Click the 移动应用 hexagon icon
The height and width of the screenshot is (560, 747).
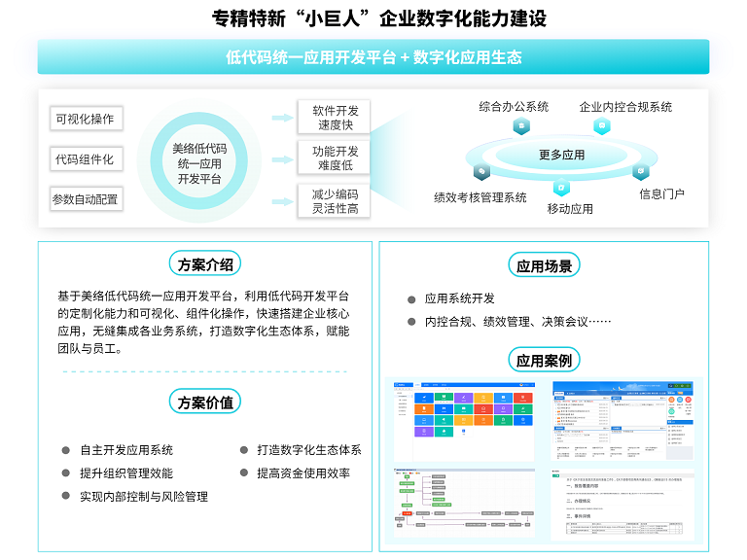coord(560,187)
